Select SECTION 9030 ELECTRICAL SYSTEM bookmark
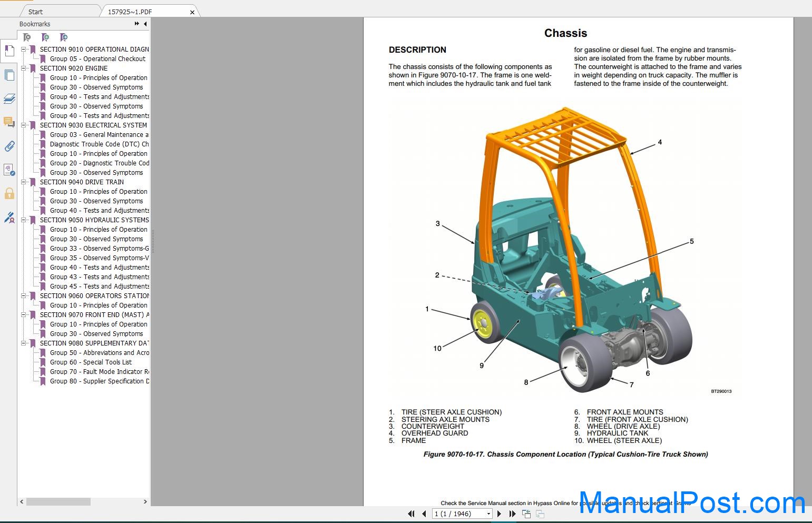812x523 pixels. [x=93, y=125]
